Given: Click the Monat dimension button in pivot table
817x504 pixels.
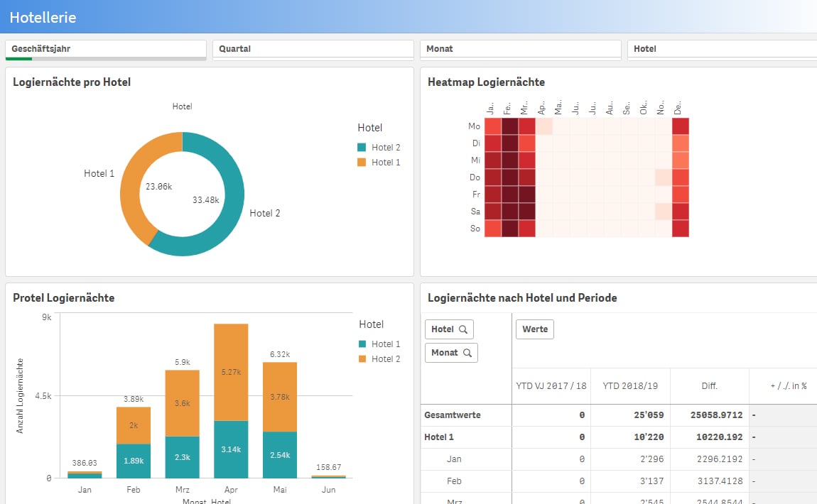Looking at the screenshot, I should (x=451, y=353).
